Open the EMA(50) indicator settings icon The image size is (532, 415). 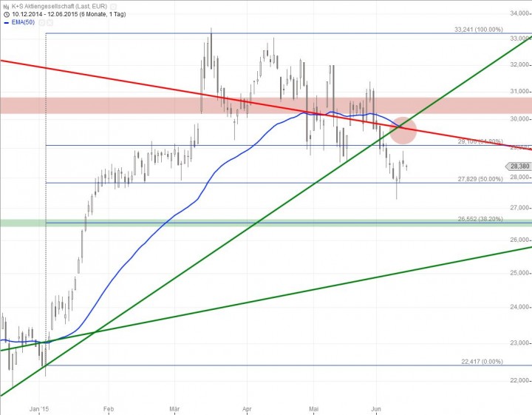click(43, 22)
